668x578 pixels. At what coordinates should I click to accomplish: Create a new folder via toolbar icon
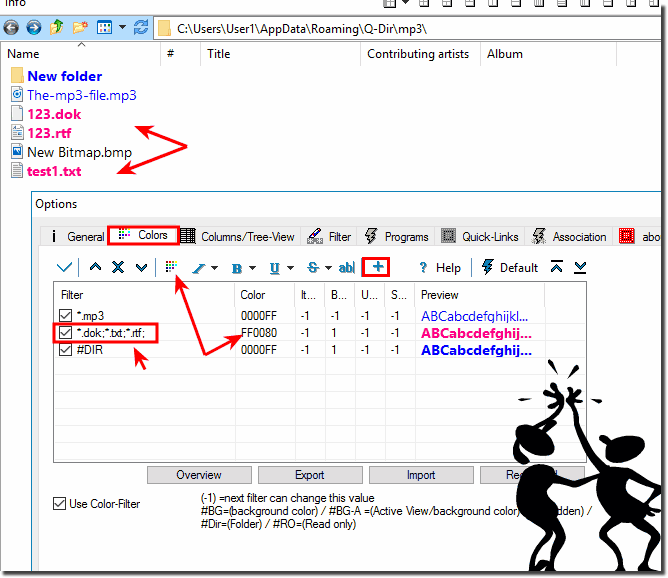(80, 28)
